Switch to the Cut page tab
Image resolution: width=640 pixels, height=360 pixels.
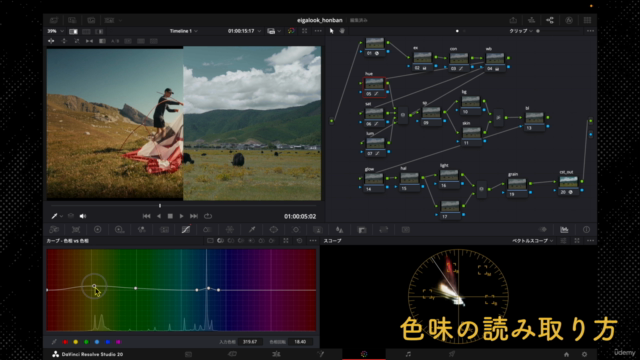point(232,354)
